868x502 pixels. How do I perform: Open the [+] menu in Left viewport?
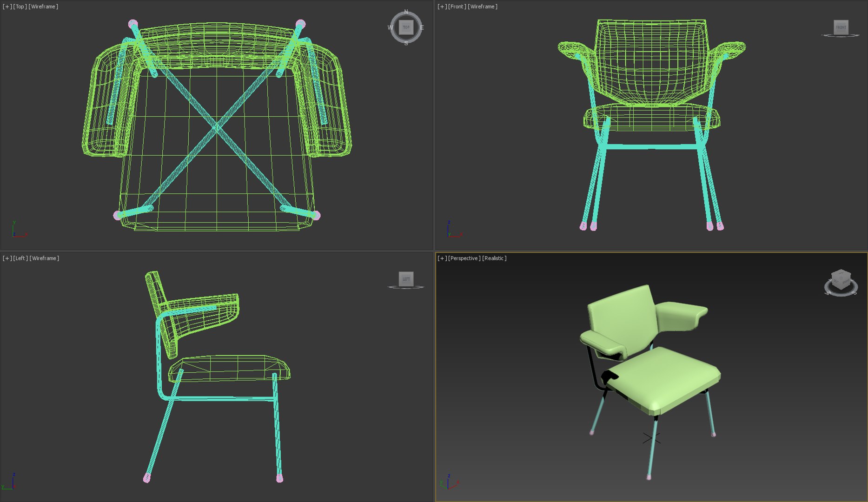click(7, 258)
